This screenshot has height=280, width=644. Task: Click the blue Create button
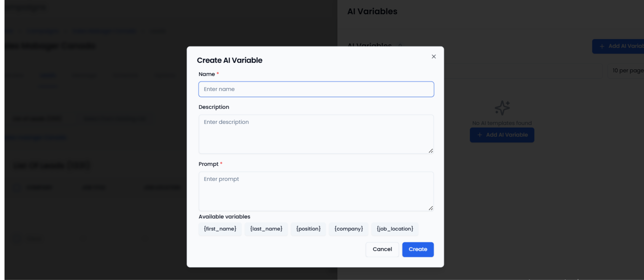tap(418, 249)
